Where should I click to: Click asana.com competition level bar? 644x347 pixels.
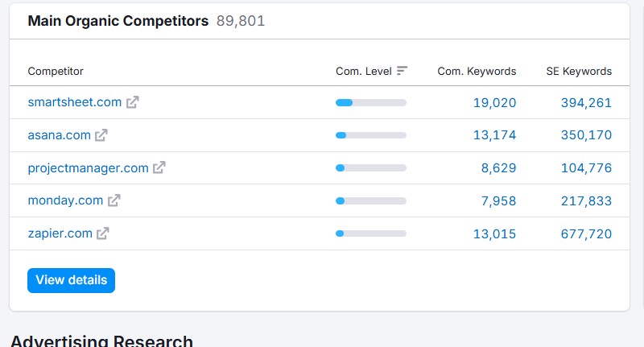371,135
